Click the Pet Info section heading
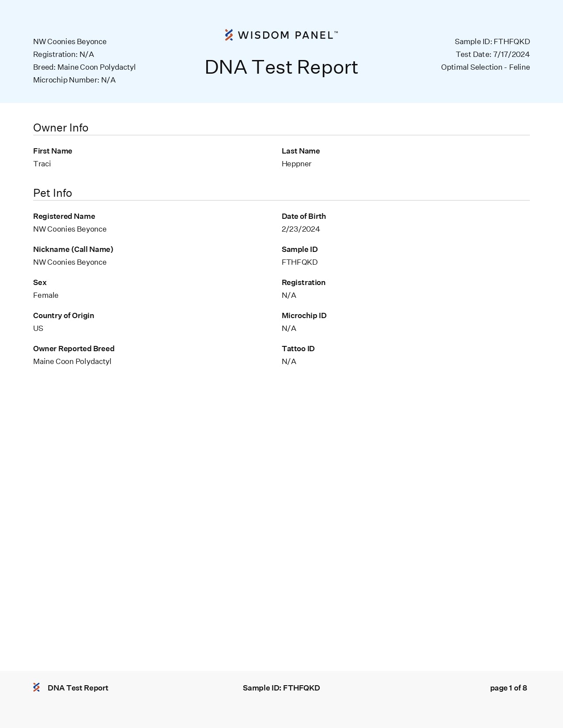Image resolution: width=563 pixels, height=728 pixels. click(x=53, y=193)
